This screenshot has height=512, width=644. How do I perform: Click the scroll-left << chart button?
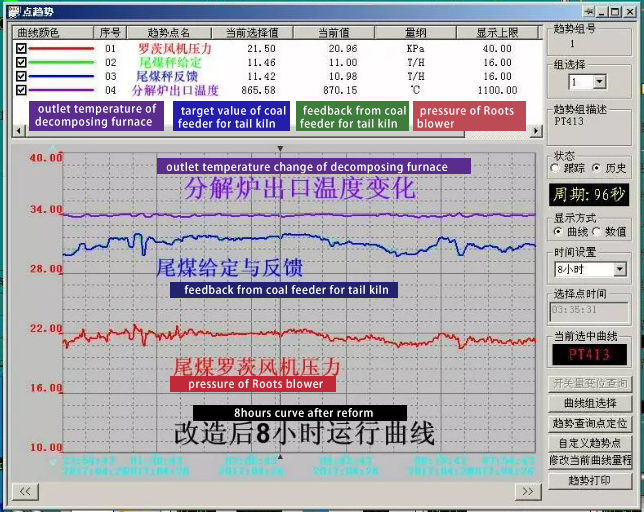pyautogui.click(x=24, y=491)
